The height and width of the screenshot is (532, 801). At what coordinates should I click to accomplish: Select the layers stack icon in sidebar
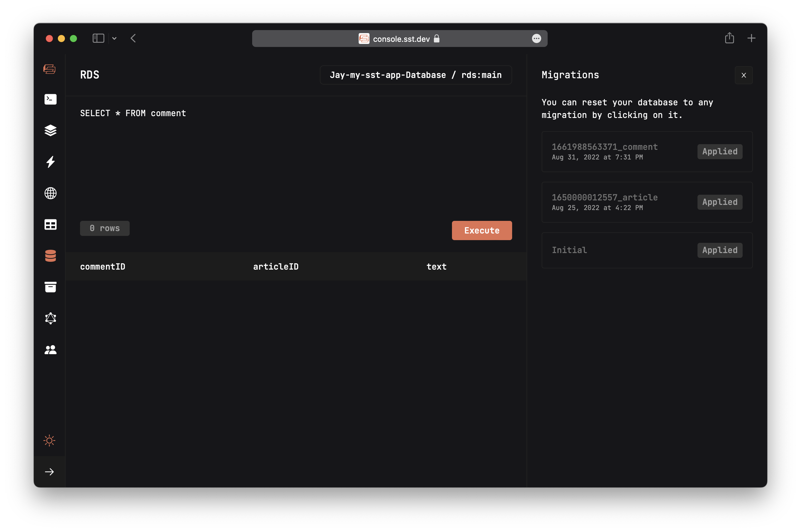point(51,130)
